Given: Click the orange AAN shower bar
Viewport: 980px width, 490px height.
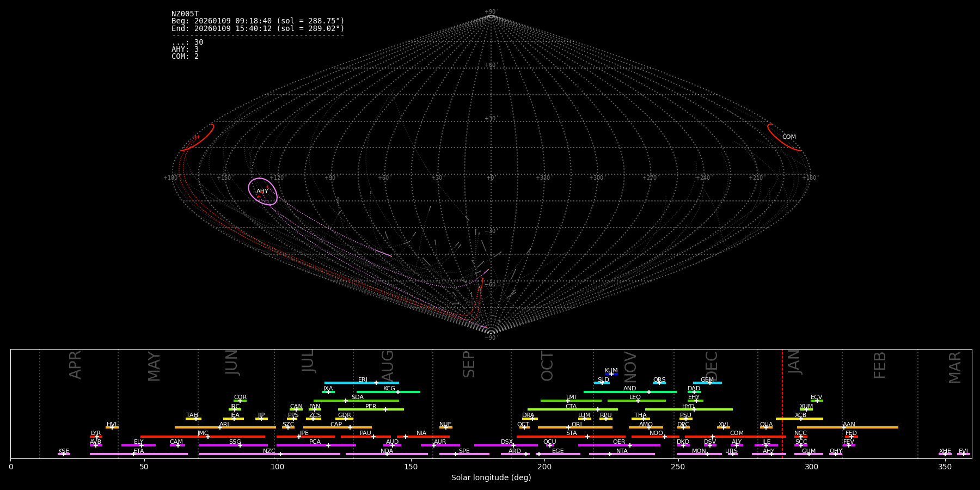Looking at the screenshot, I should (871, 427).
